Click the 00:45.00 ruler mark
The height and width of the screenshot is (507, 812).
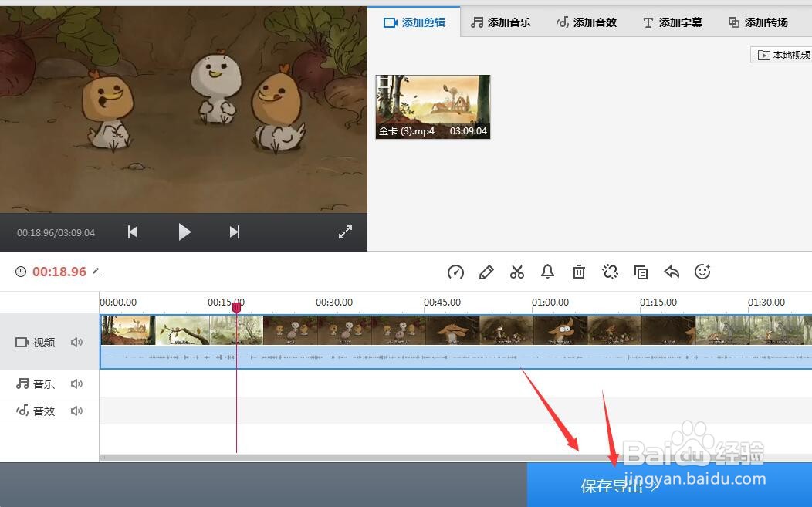tap(442, 302)
